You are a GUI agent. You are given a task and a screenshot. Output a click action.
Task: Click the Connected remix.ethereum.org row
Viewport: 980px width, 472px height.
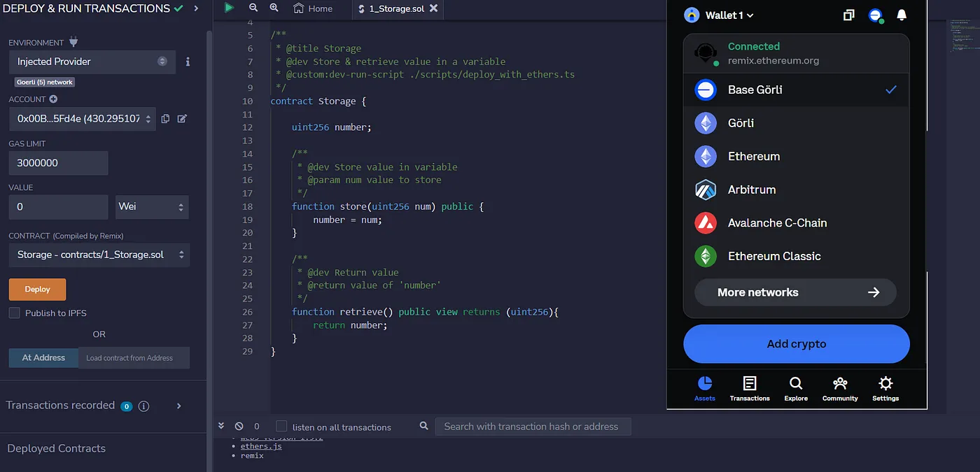click(x=796, y=53)
